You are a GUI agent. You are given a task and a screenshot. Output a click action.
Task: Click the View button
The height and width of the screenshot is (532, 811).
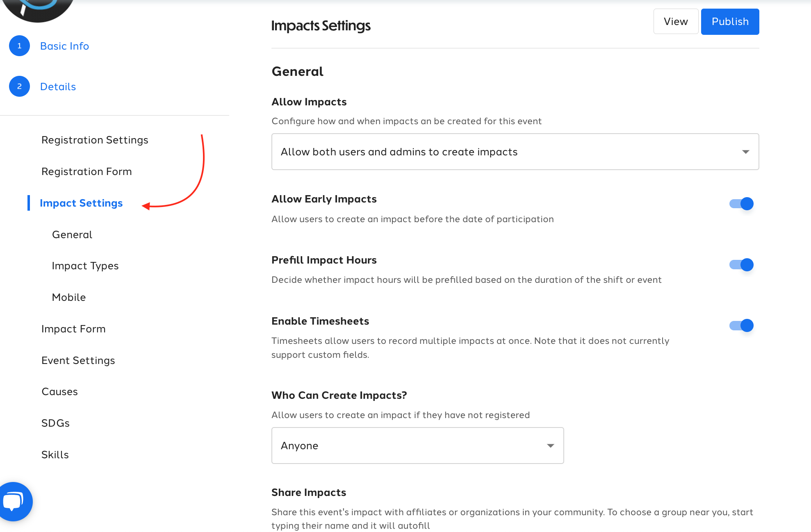(x=676, y=22)
